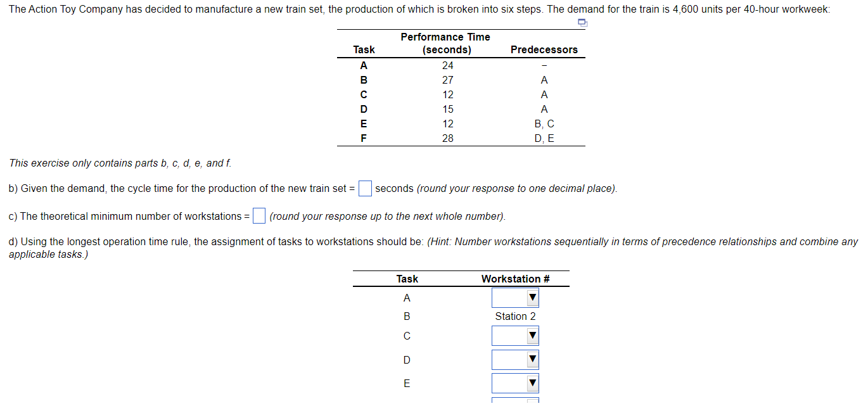Click the dropdown arrow beside Task A
The height and width of the screenshot is (413, 868).
[x=532, y=296]
